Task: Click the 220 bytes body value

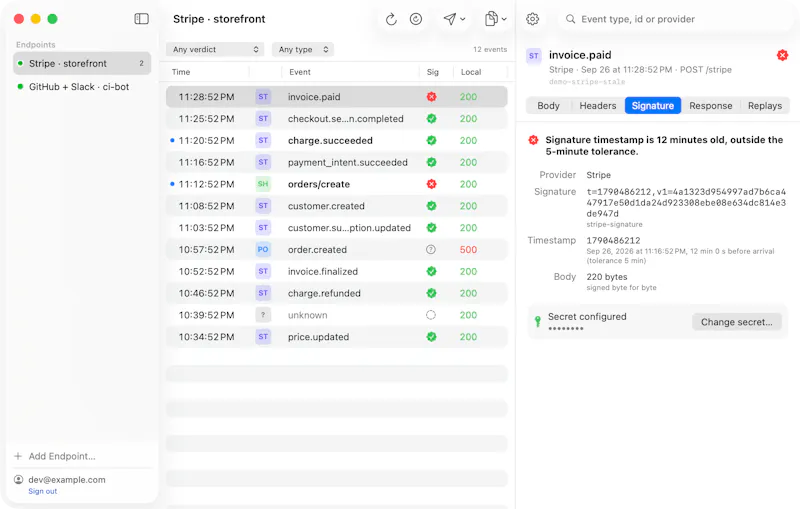Action: coord(607,276)
